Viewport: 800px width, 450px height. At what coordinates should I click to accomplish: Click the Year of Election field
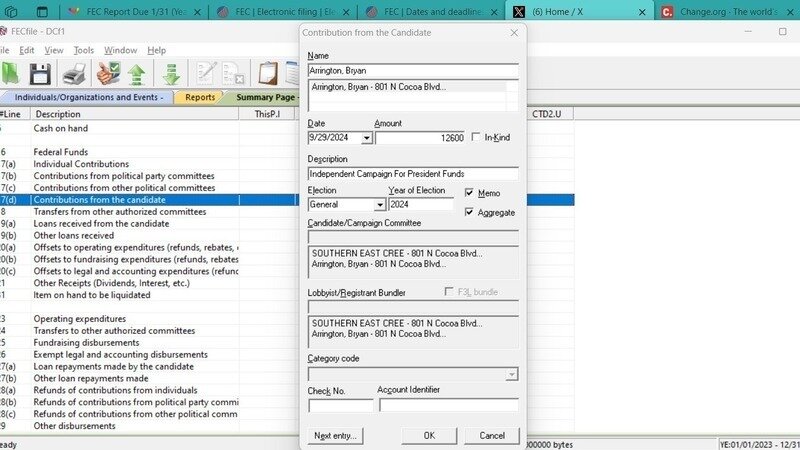click(421, 204)
